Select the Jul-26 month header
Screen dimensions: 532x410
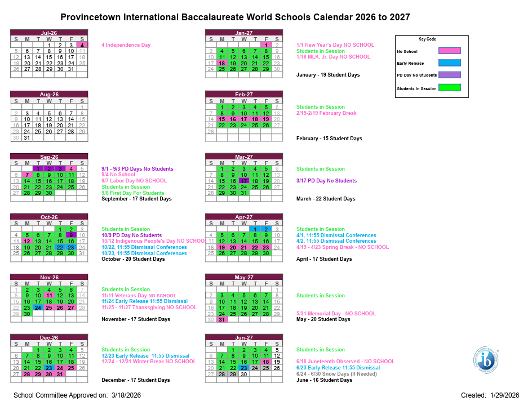[x=49, y=33]
